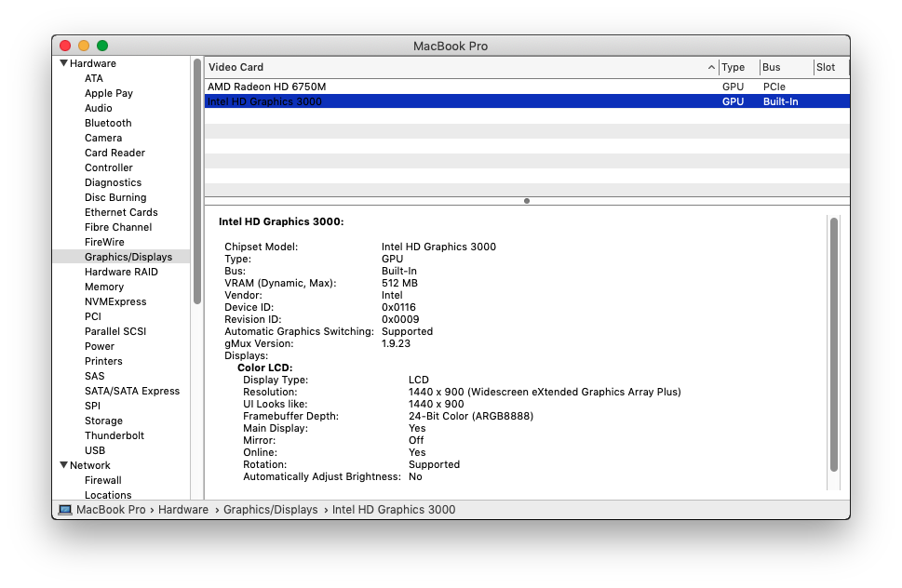This screenshot has width=902, height=588.
Task: Select Disc Burning in the sidebar
Action: [x=115, y=198]
